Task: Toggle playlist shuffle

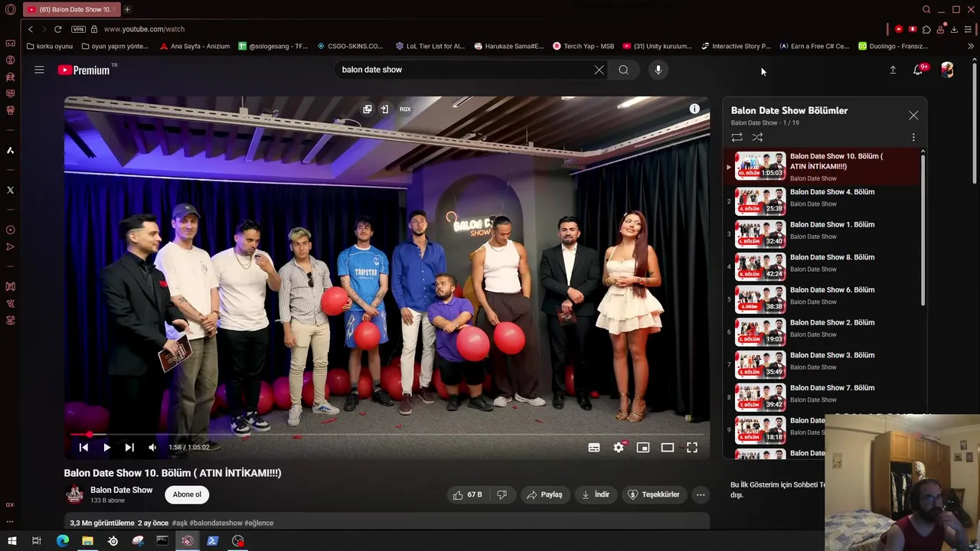Action: [757, 137]
